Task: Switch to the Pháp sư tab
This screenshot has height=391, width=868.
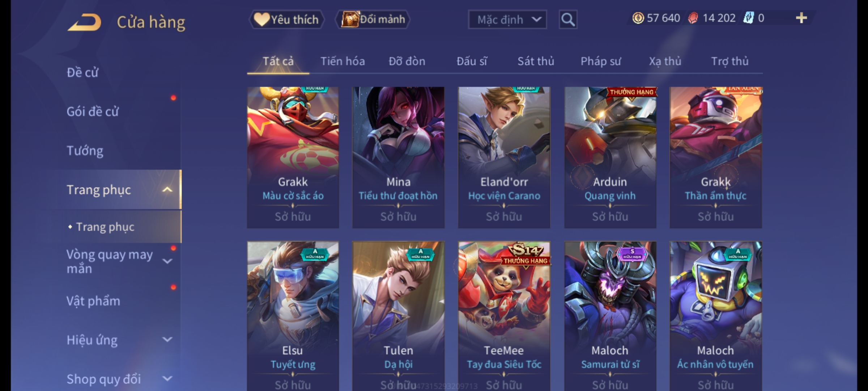Action: coord(601,61)
